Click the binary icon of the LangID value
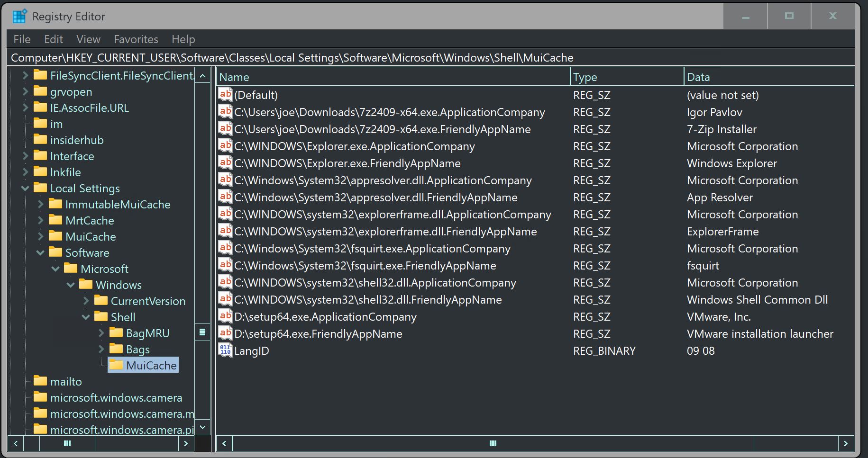This screenshot has width=868, height=458. (225, 350)
